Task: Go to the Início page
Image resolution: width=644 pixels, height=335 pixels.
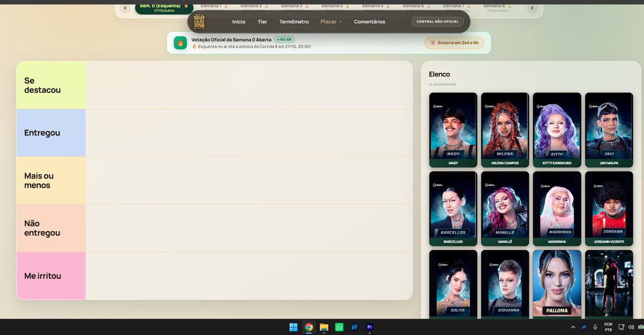Action: (239, 22)
